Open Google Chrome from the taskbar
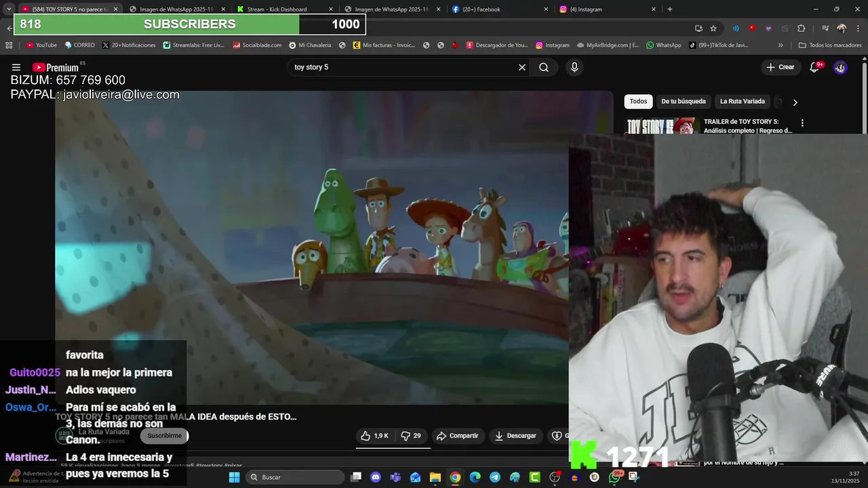The width and height of the screenshot is (868, 488). (x=455, y=477)
